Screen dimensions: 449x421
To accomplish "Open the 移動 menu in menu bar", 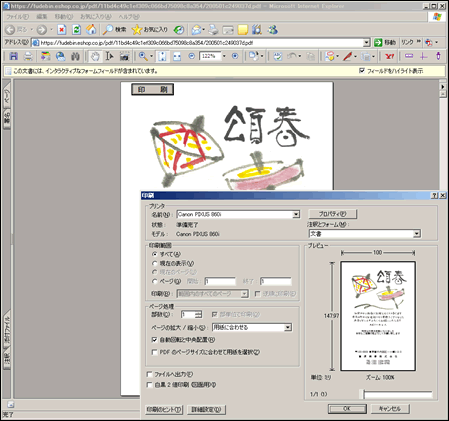I will point(63,16).
